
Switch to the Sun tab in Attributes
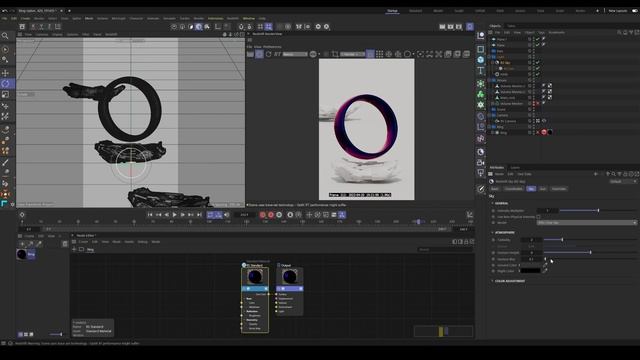click(542, 189)
